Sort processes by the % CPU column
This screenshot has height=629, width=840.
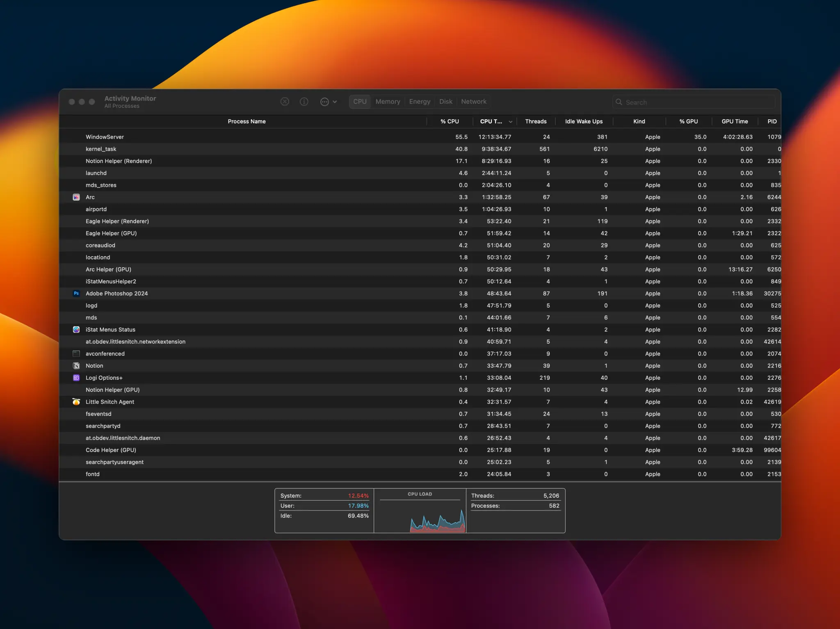tap(450, 121)
